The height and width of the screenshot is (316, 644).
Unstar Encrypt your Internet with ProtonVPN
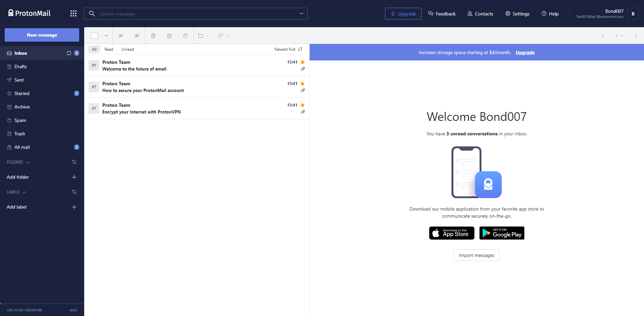pyautogui.click(x=303, y=105)
